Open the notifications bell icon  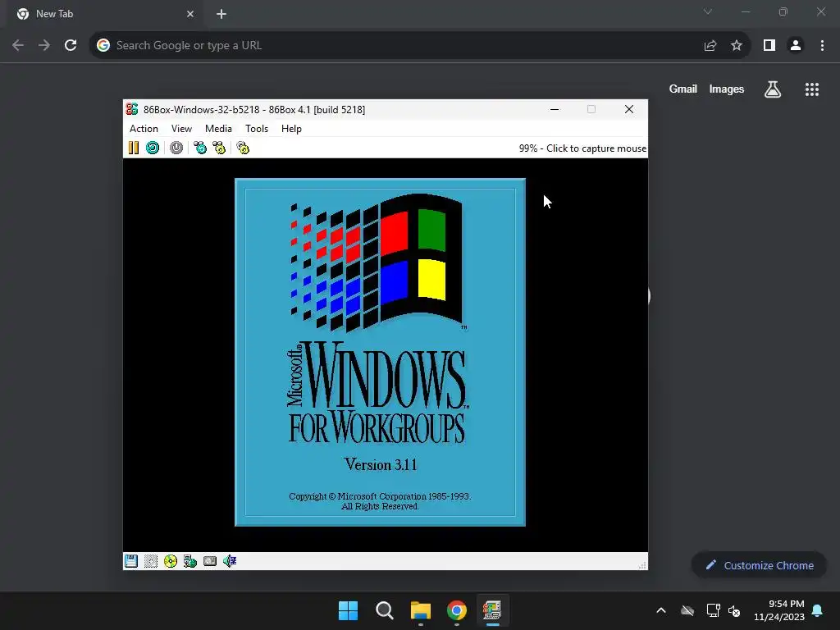(818, 610)
